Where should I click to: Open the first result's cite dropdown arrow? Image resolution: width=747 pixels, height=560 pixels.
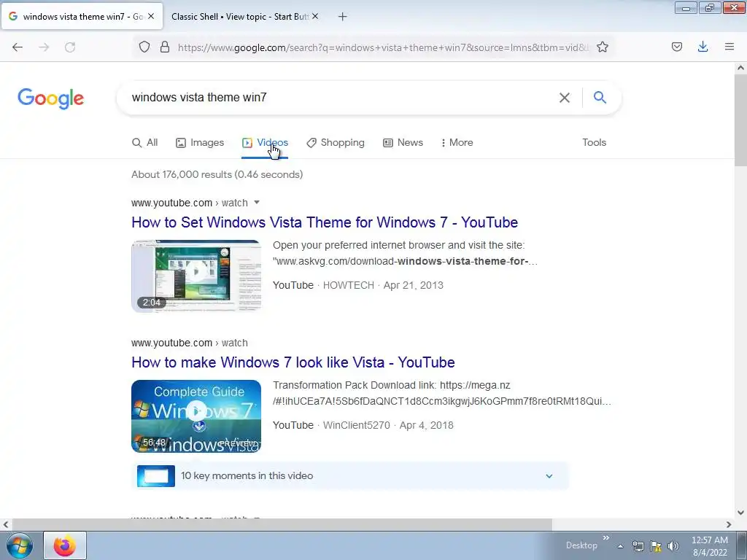point(257,203)
